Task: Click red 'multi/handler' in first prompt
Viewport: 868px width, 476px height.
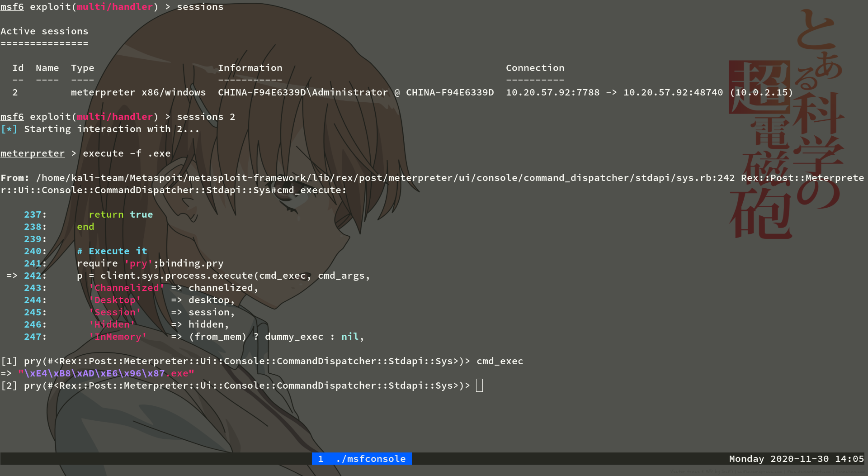Action: click(115, 7)
